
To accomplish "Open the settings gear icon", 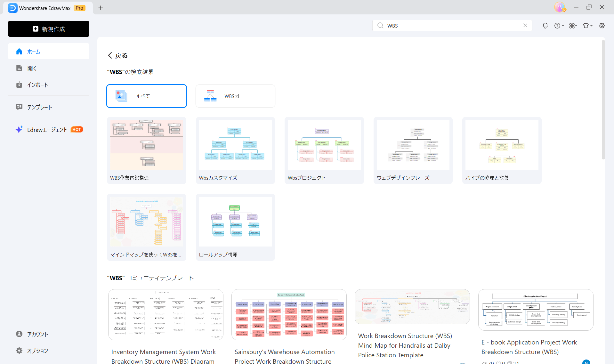I will [x=602, y=26].
